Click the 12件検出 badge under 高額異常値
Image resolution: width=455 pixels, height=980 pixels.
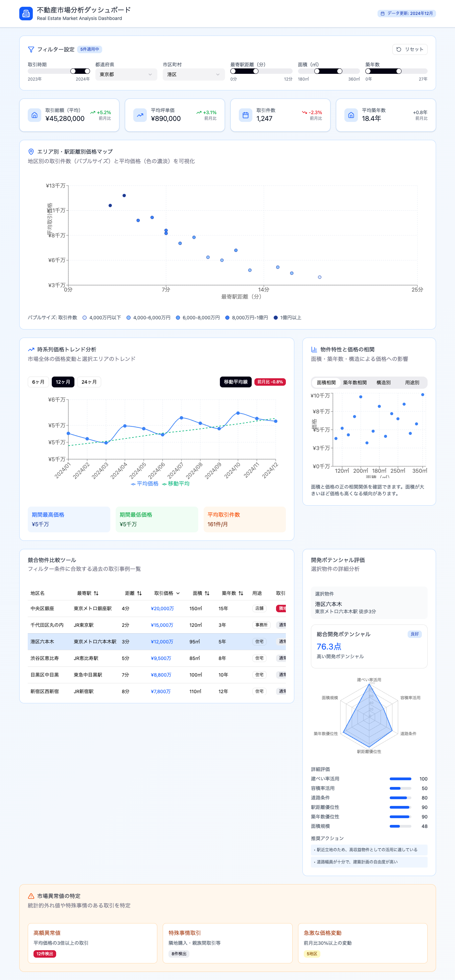point(45,953)
